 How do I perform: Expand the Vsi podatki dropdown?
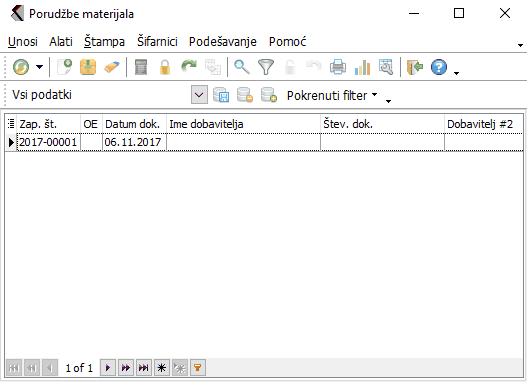[199, 95]
